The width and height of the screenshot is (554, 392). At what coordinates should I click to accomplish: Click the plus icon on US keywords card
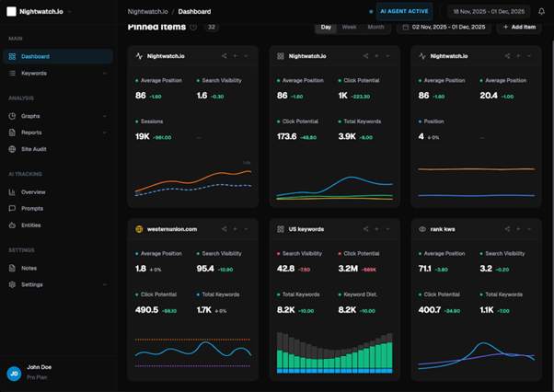(x=376, y=228)
